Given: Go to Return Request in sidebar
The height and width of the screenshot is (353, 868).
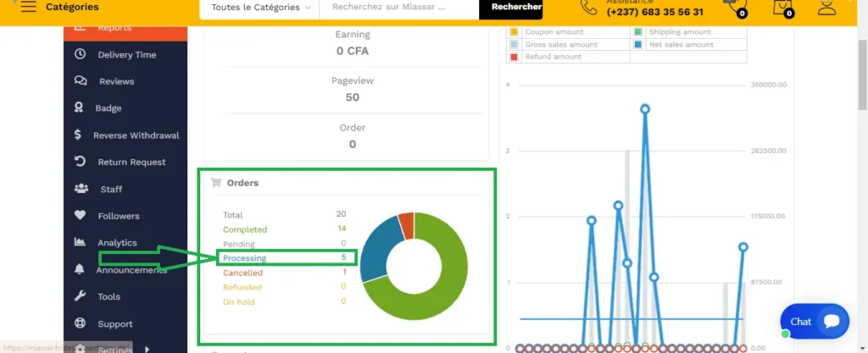Looking at the screenshot, I should (x=131, y=163).
